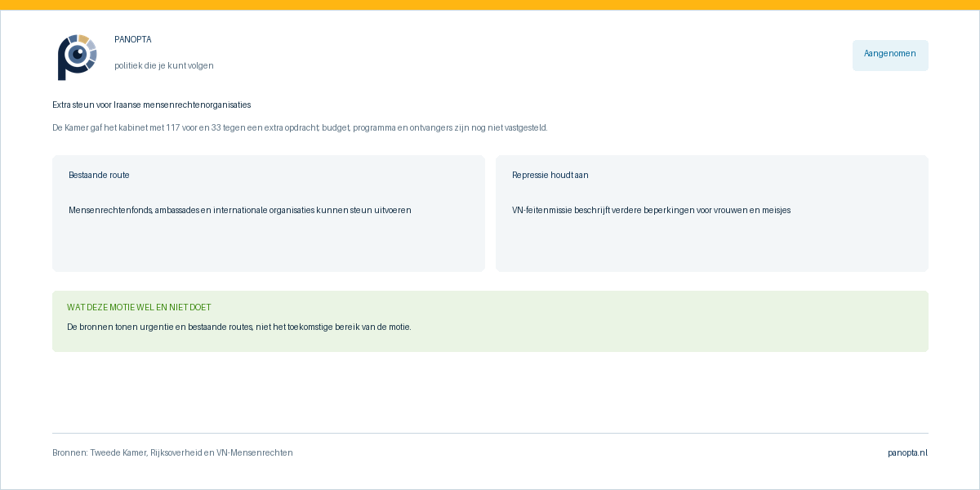Click the Bronnen source line in footer
980x490 pixels.
(172, 452)
